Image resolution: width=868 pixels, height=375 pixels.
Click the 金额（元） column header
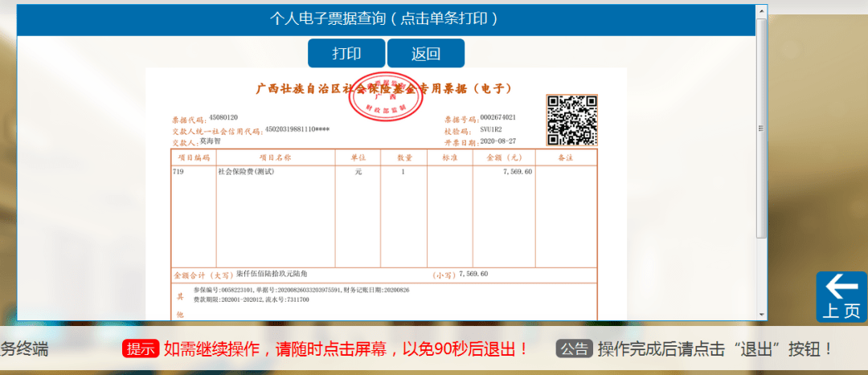tap(504, 157)
